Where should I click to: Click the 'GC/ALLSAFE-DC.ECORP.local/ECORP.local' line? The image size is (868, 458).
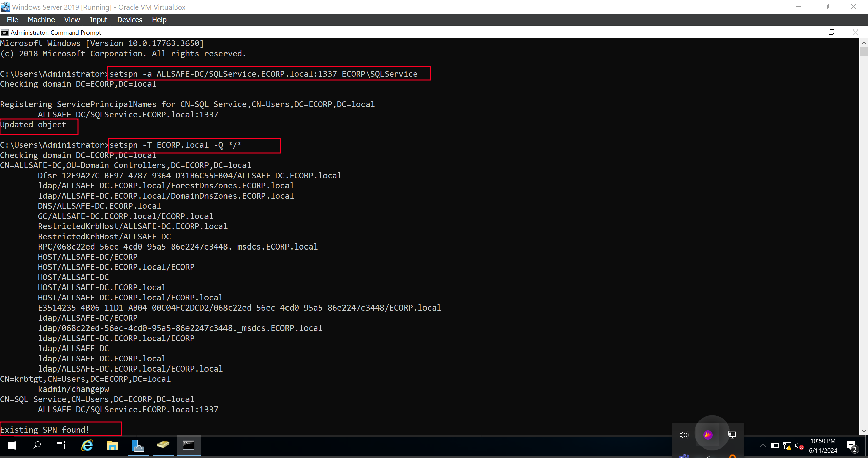(x=125, y=216)
